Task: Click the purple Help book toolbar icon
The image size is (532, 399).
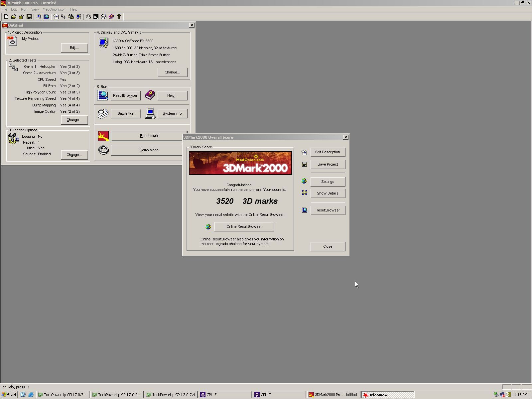Action: [x=111, y=17]
